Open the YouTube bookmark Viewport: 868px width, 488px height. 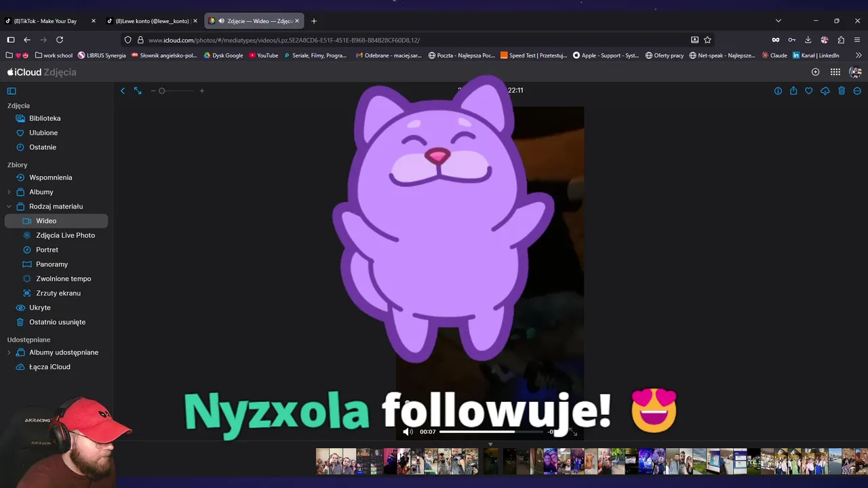[x=263, y=56]
